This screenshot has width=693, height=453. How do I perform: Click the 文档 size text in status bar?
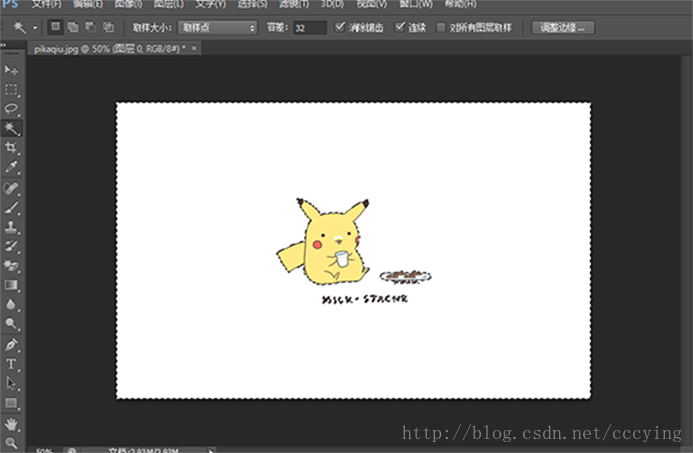coord(144,450)
